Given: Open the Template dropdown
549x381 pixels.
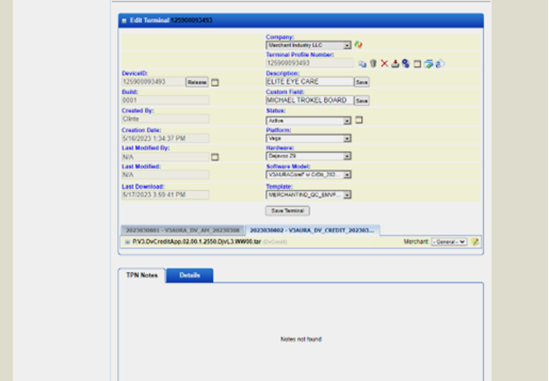Looking at the screenshot, I should (x=308, y=195).
